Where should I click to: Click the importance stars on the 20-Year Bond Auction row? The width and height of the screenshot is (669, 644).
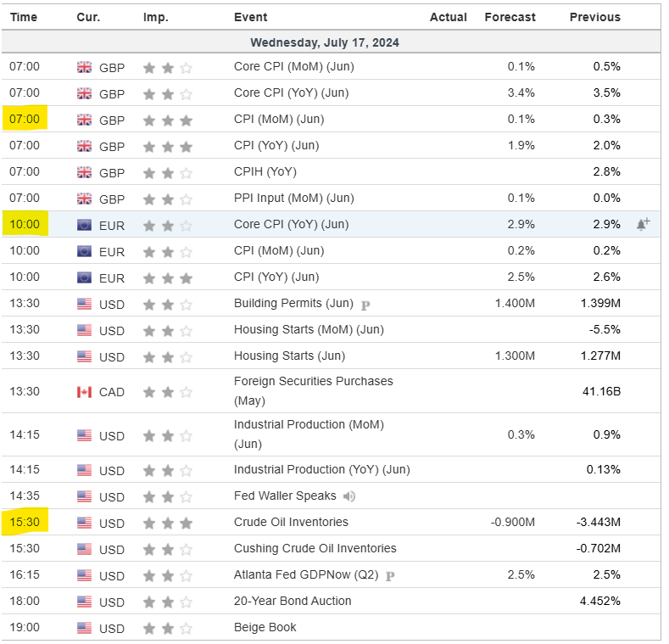168,602
